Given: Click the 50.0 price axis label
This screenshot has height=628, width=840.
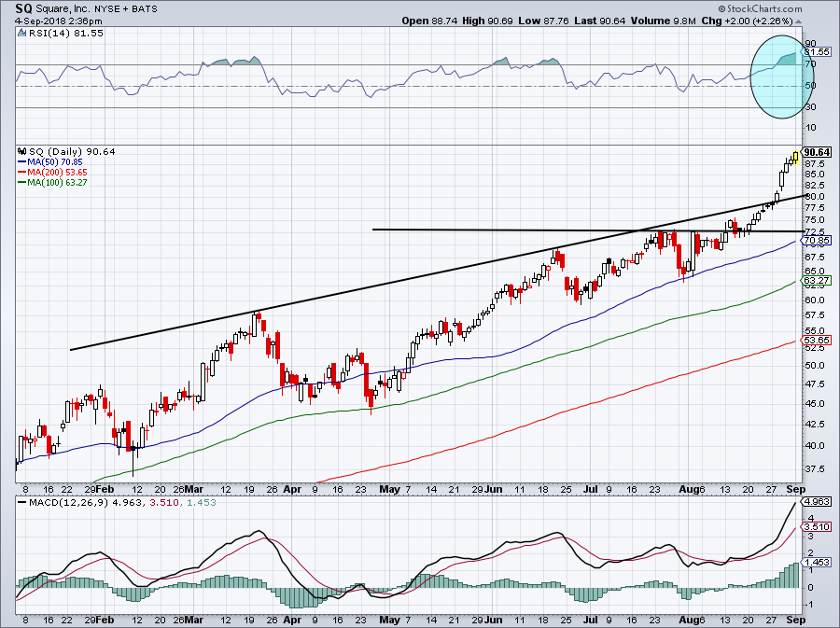Looking at the screenshot, I should click(x=814, y=366).
